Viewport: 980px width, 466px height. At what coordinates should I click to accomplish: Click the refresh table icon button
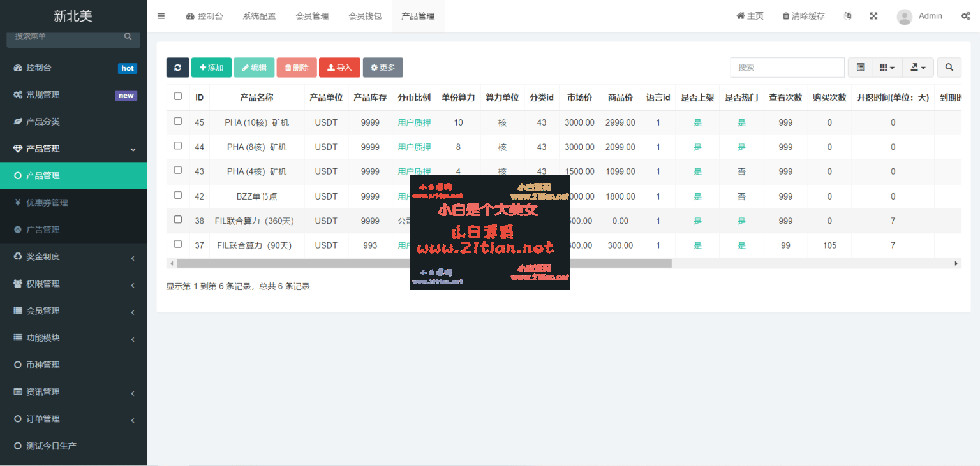(177, 68)
